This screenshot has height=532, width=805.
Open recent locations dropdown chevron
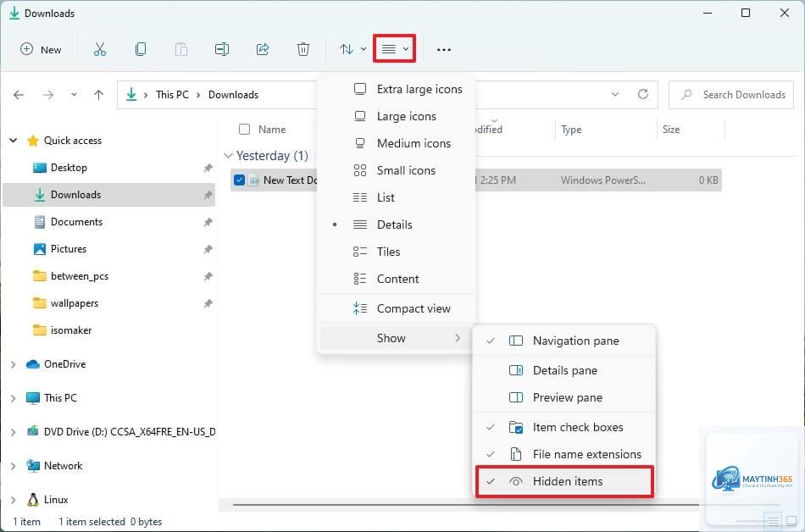[x=74, y=95]
